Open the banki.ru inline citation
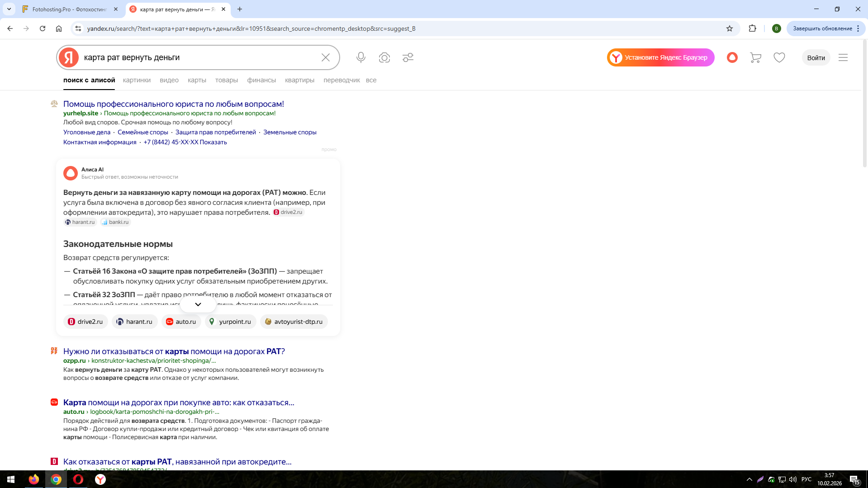Viewport: 868px width, 488px height. pos(115,222)
